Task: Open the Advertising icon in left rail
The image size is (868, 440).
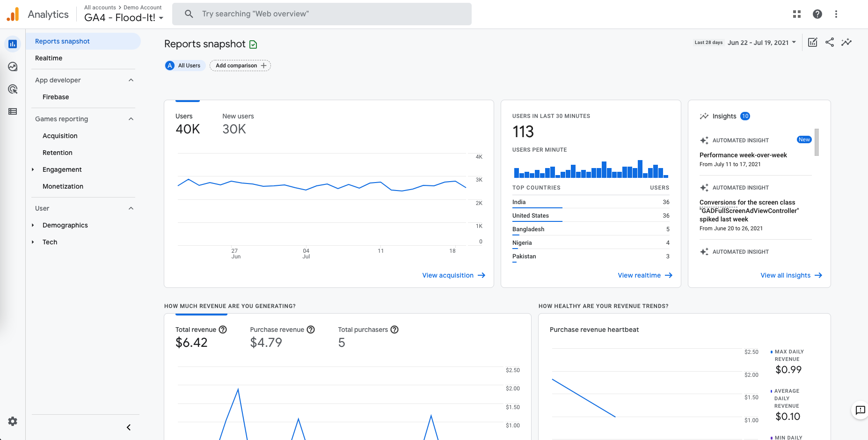Action: [x=13, y=89]
